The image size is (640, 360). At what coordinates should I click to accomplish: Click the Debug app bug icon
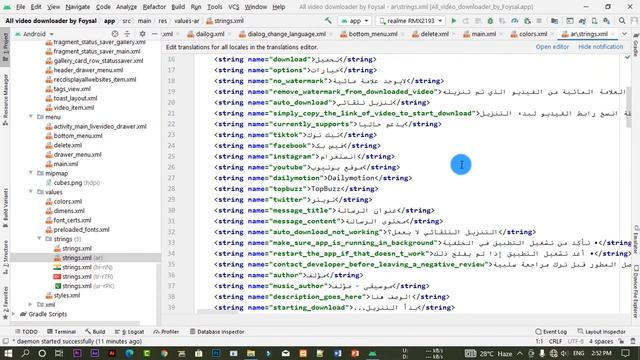(x=490, y=21)
